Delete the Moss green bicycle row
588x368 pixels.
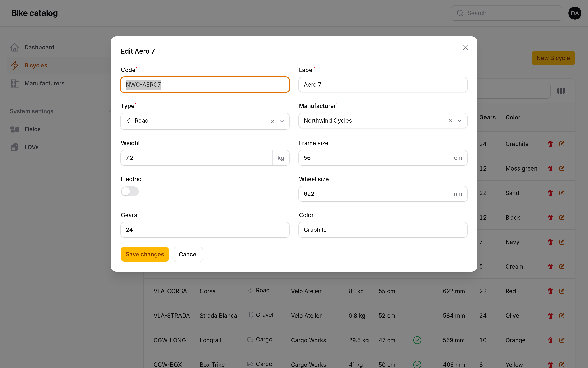click(550, 168)
